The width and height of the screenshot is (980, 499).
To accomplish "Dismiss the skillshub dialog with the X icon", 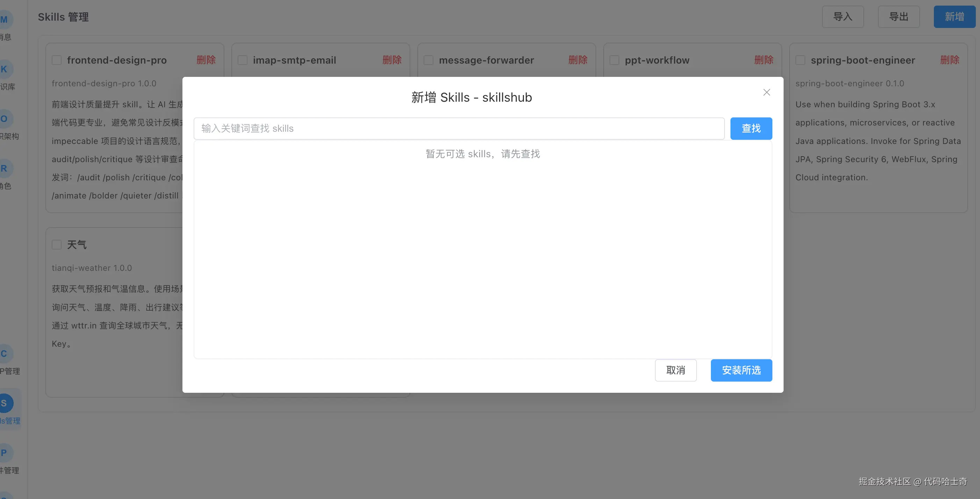I will coord(766,92).
